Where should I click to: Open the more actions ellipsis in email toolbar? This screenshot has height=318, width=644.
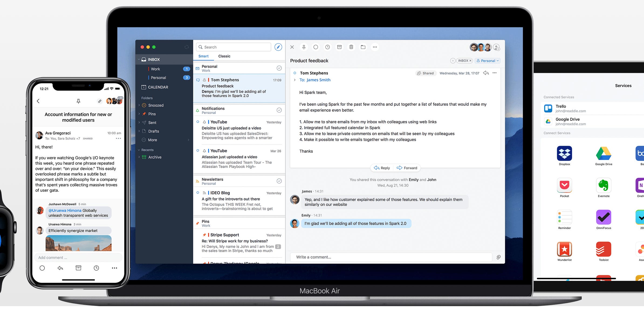tap(375, 47)
